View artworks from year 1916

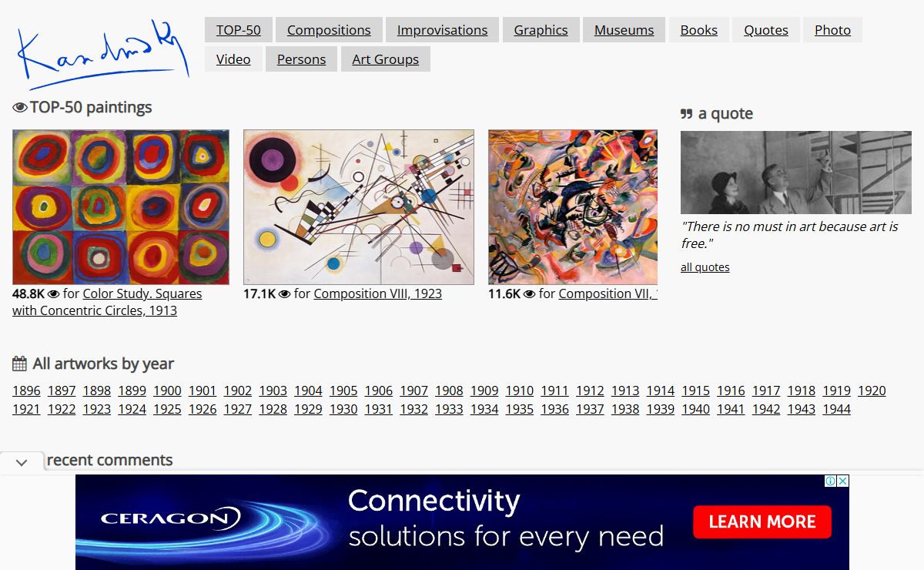731,391
